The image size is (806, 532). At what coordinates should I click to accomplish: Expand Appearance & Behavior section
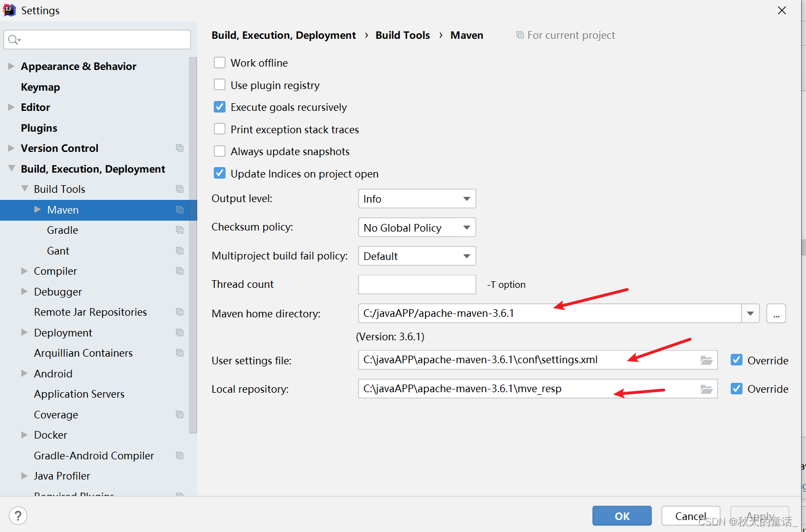coord(11,66)
